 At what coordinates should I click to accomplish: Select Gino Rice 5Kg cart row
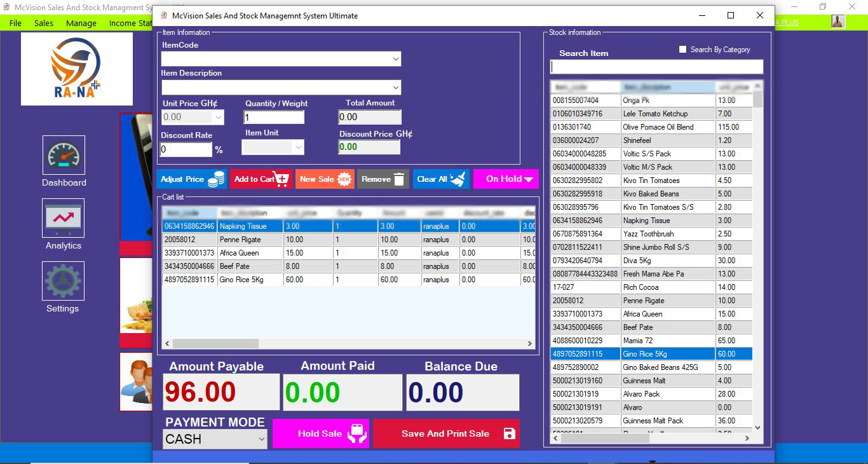click(x=348, y=280)
